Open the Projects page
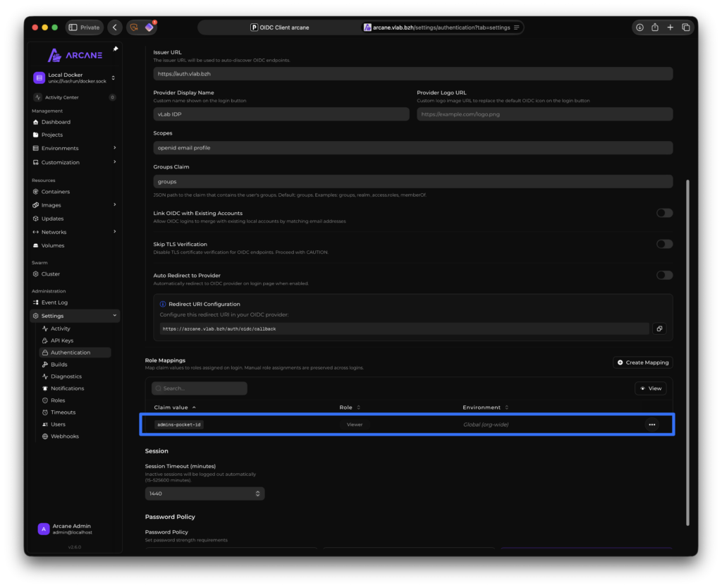The height and width of the screenshot is (588, 722). (52, 135)
